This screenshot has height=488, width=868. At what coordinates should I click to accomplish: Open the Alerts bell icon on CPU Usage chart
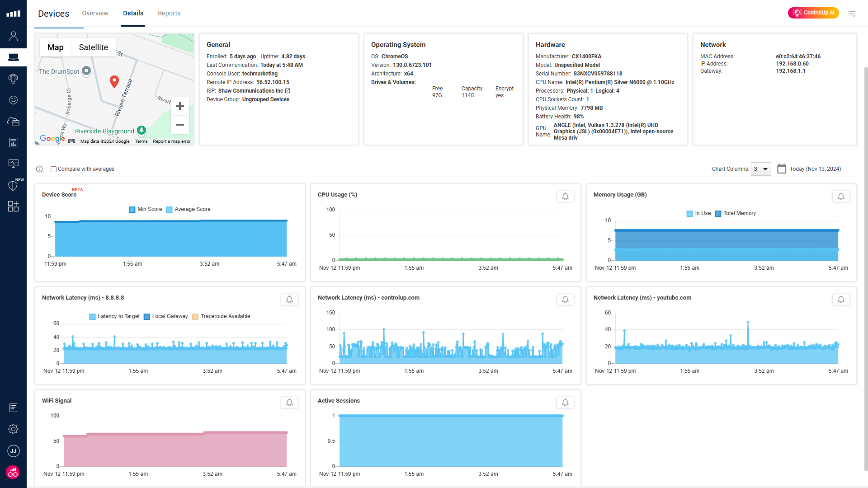[x=565, y=196]
